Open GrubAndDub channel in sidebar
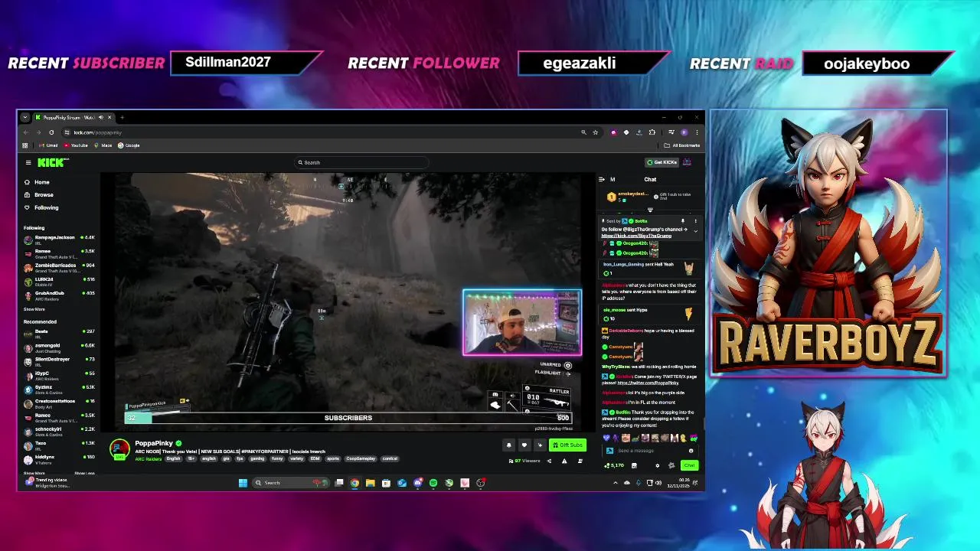 click(x=60, y=295)
